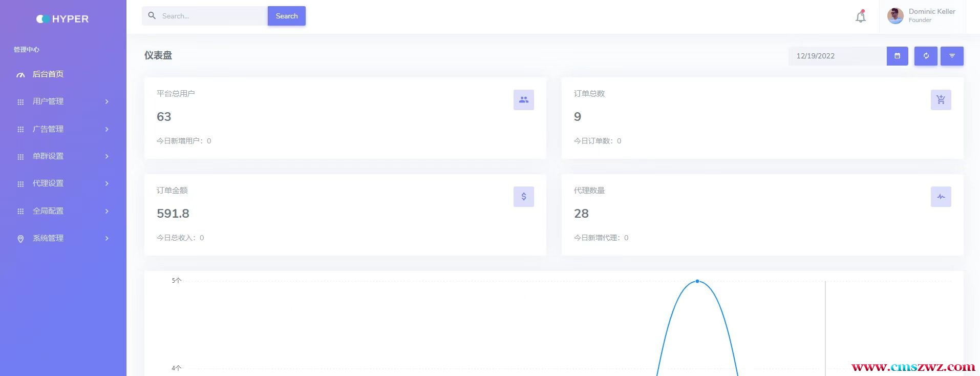This screenshot has height=376, width=980.
Task: Expand the 代理设置 sidebar menu
Action: [x=63, y=183]
